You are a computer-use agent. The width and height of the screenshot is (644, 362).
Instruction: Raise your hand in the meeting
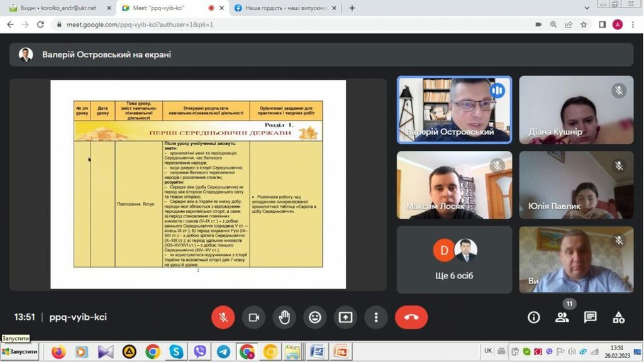click(284, 317)
